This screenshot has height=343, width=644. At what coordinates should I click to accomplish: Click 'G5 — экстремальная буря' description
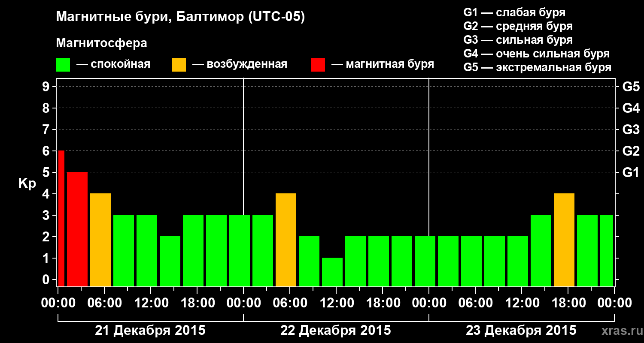538,67
